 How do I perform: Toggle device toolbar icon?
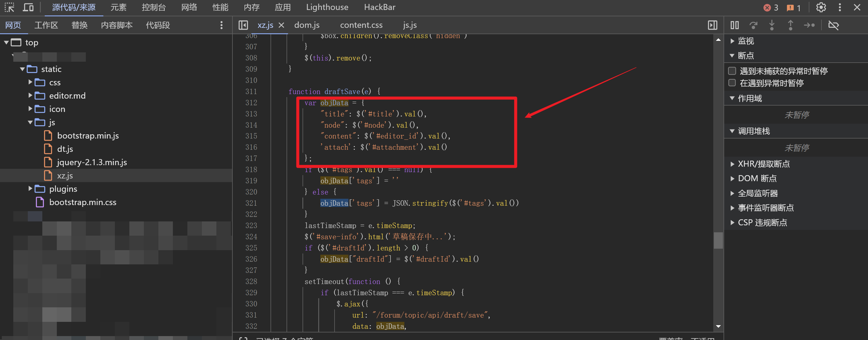[28, 7]
